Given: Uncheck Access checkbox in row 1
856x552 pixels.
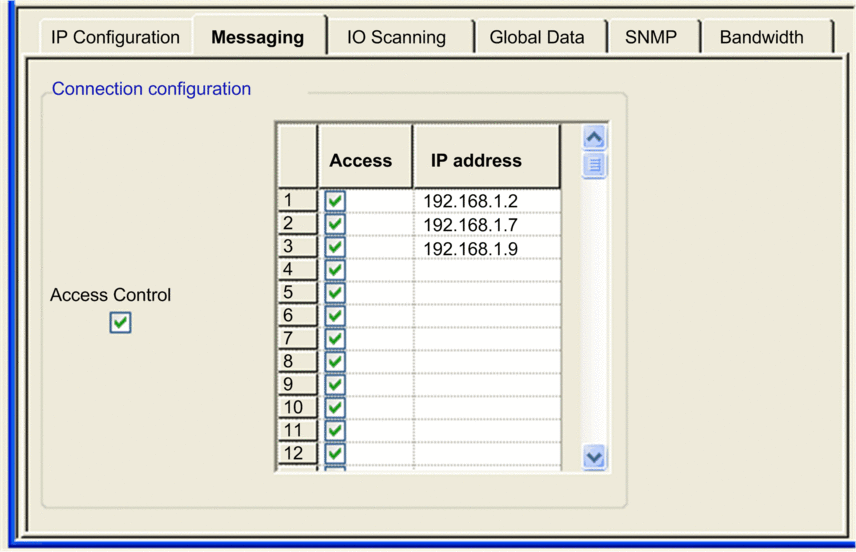Looking at the screenshot, I should [335, 201].
